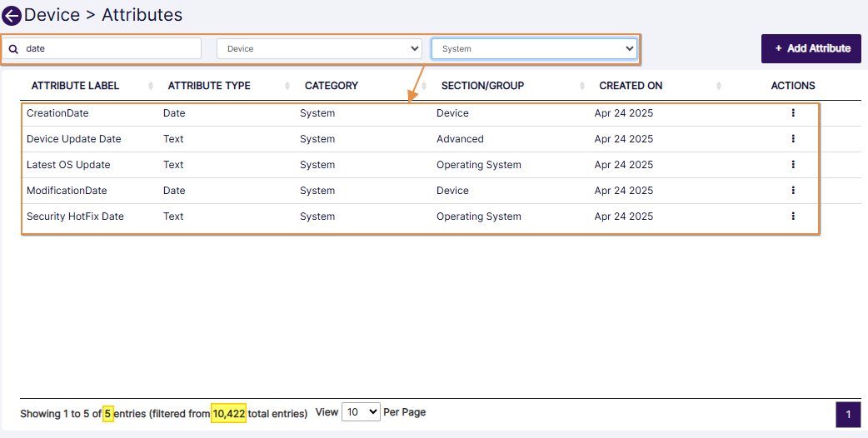This screenshot has width=868, height=438.
Task: Click the Device > Attributes page title
Action: click(x=103, y=15)
